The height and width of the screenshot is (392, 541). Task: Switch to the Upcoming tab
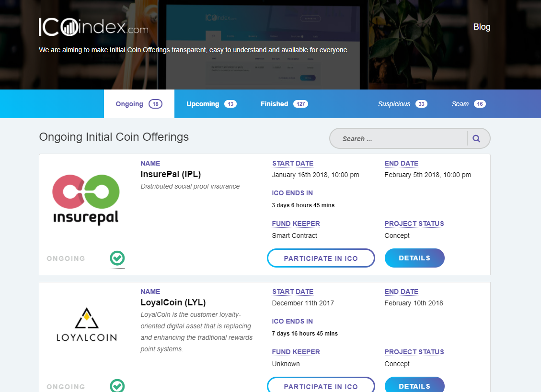pyautogui.click(x=211, y=104)
